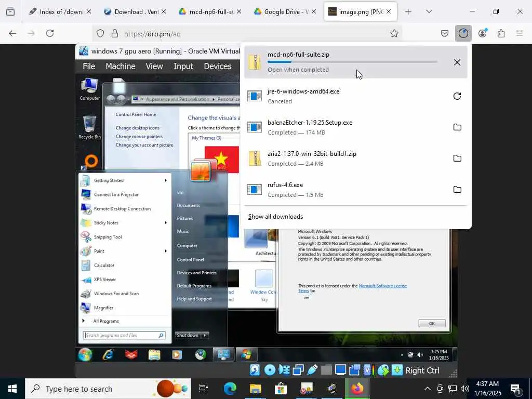Open the Shut down options arrow
532x399 pixels.
pyautogui.click(x=205, y=335)
